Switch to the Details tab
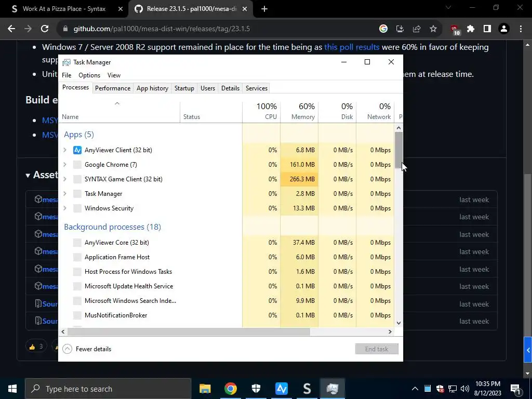The height and width of the screenshot is (399, 532). [x=230, y=88]
